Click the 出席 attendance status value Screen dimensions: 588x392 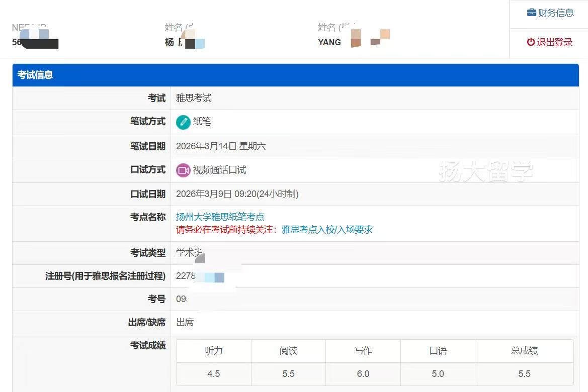coord(185,322)
